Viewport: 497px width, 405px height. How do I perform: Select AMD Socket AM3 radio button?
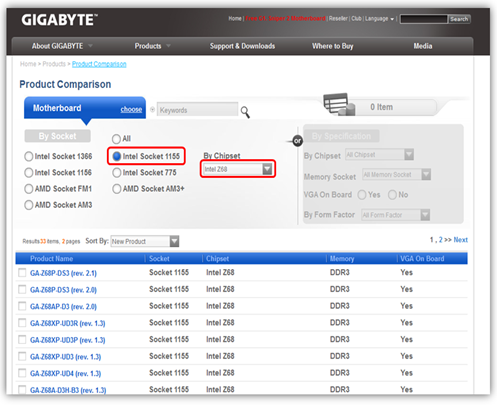tap(29, 205)
